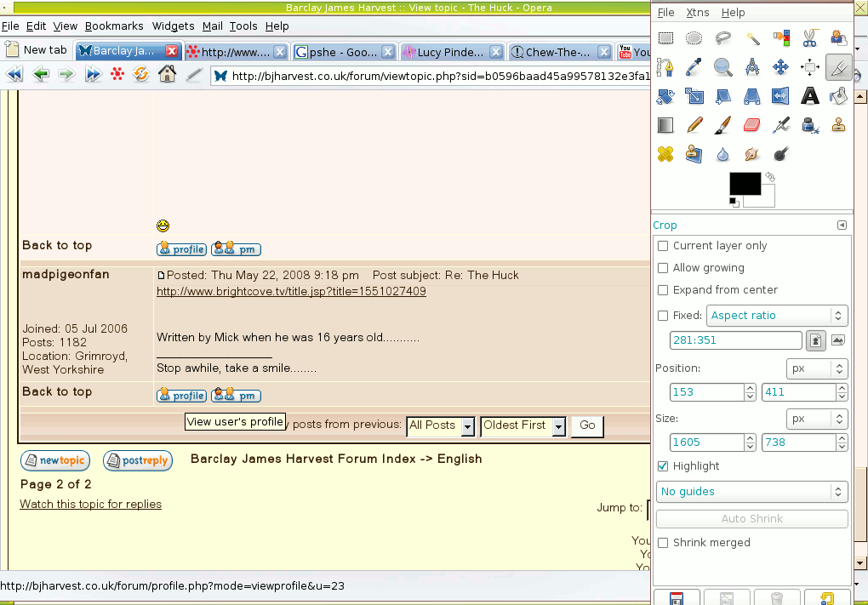Viewport: 868px width, 605px height.
Task: Toggle the Allow growing option
Action: tap(663, 268)
